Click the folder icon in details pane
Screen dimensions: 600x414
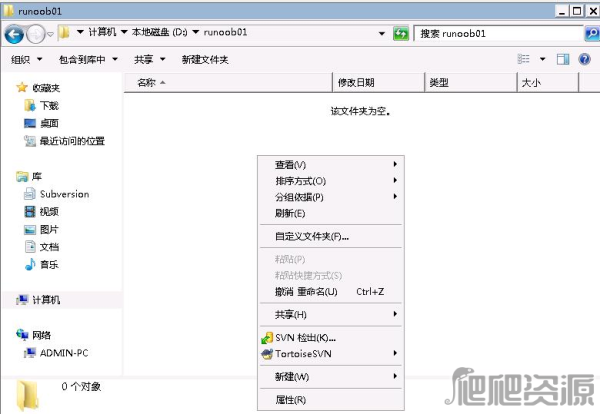point(27,395)
